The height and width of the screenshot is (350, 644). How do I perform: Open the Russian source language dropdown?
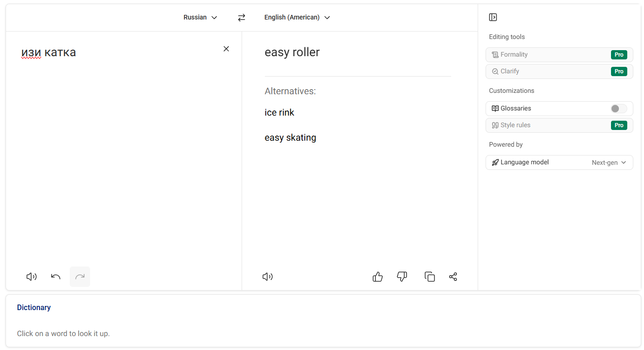click(200, 18)
